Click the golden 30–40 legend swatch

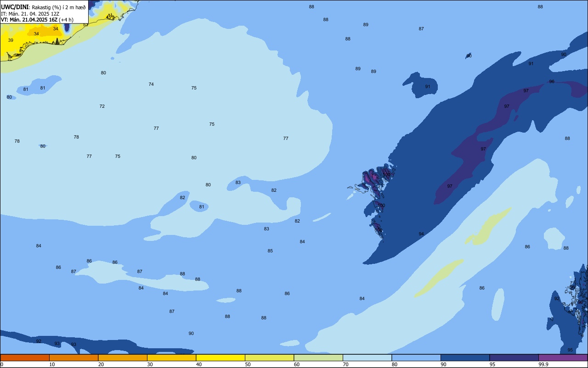click(x=171, y=357)
